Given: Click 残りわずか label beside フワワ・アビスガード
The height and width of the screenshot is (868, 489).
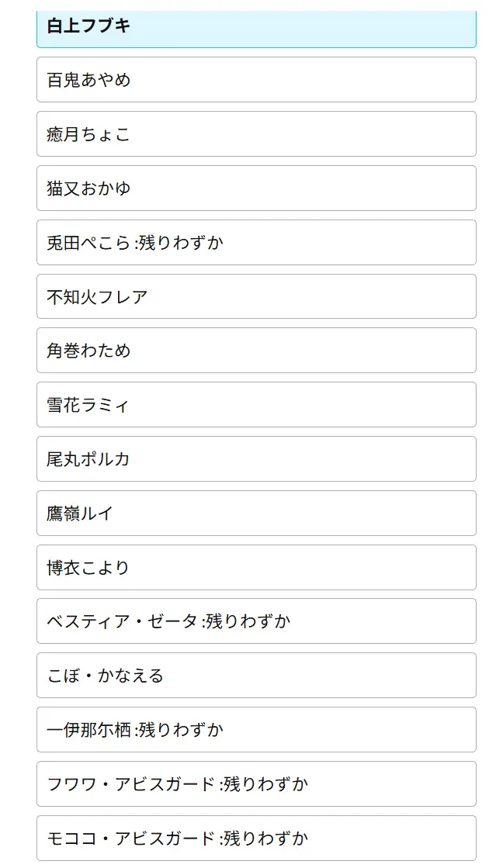Looking at the screenshot, I should tap(266, 784).
